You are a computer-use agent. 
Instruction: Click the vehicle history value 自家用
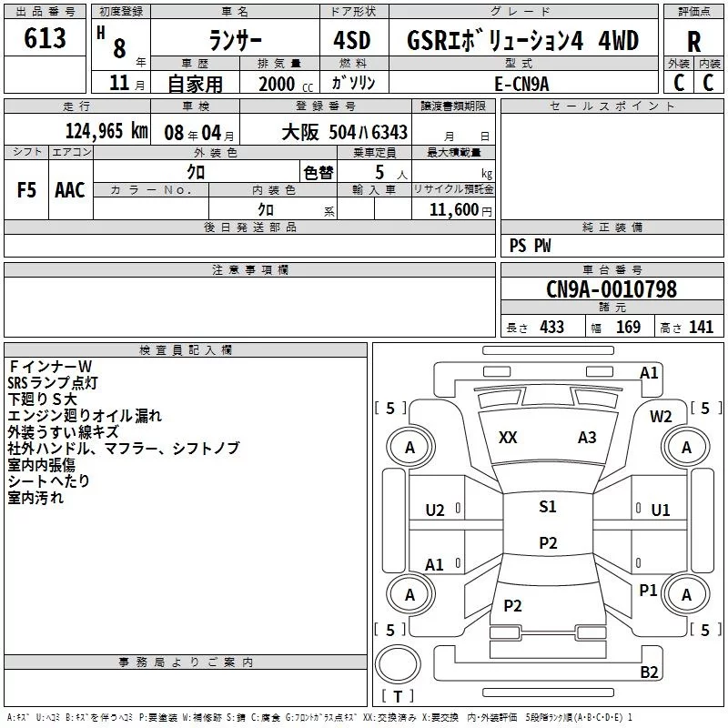195,84
